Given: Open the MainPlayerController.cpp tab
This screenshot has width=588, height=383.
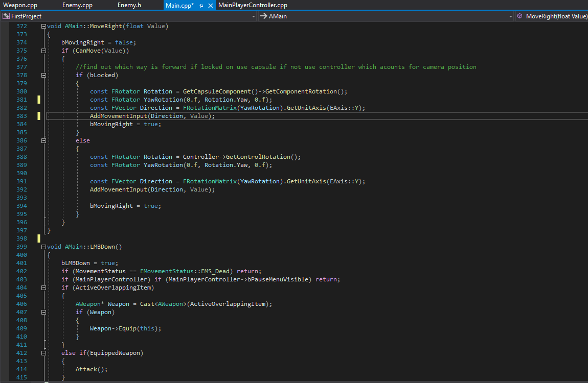Looking at the screenshot, I should click(x=253, y=5).
